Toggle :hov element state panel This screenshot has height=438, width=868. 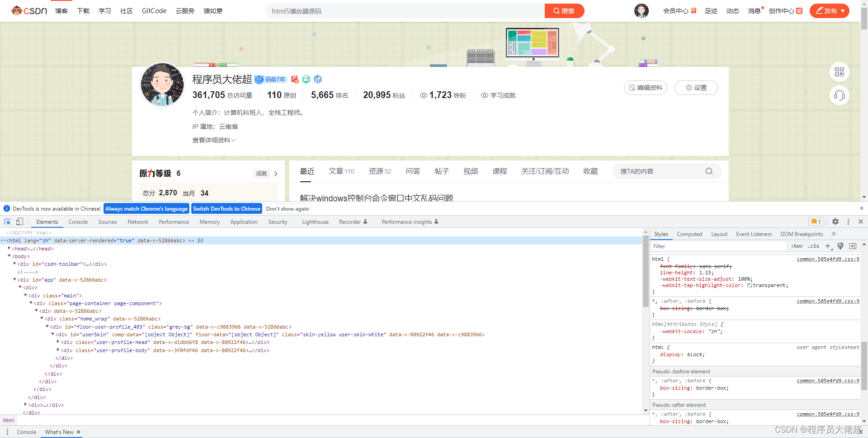pos(797,246)
